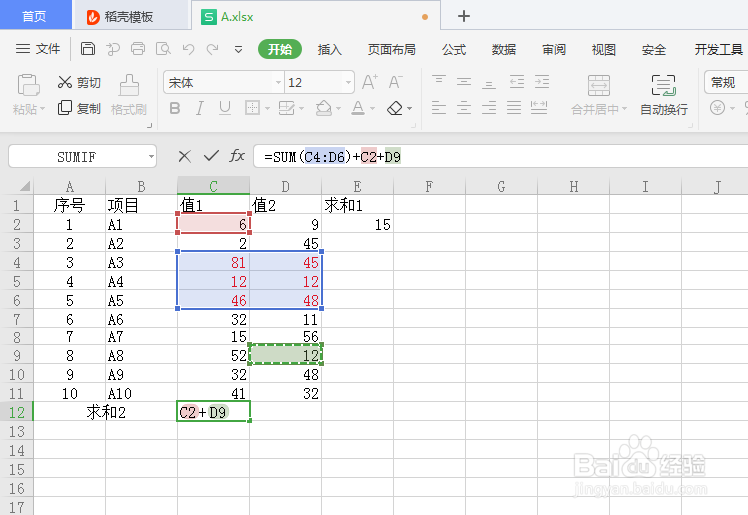Open the font size 12 dropdown
Image resolution: width=748 pixels, height=515 pixels.
(348, 83)
